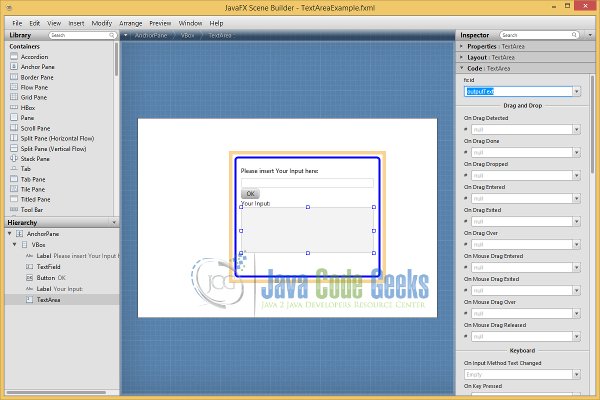The width and height of the screenshot is (600, 400).
Task: Click the fx:id outputText field
Action: coord(518,91)
